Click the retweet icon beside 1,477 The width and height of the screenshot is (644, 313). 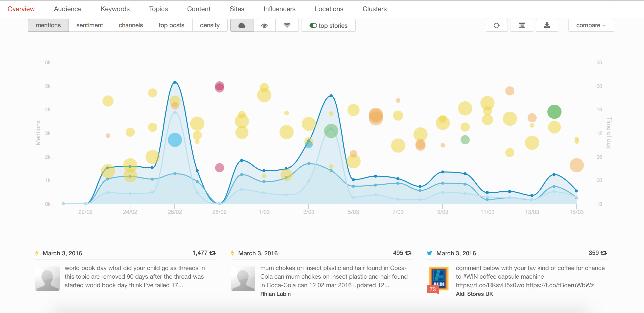click(x=213, y=253)
